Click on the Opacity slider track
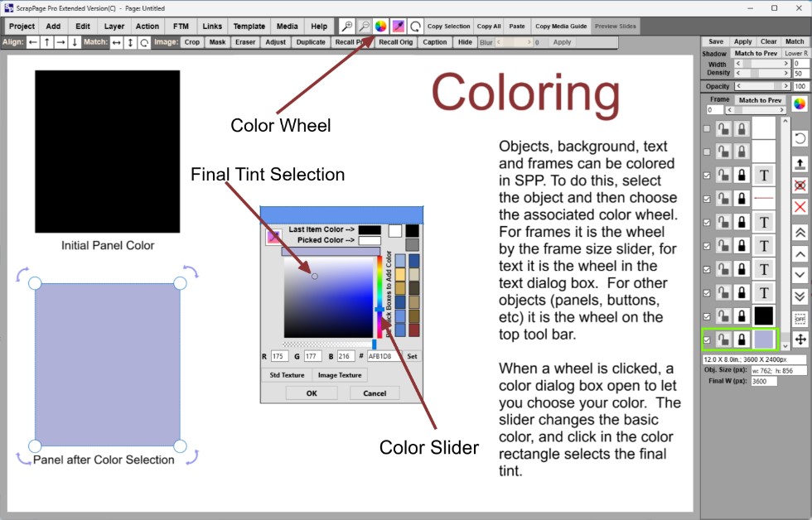812x520 pixels. tap(762, 86)
